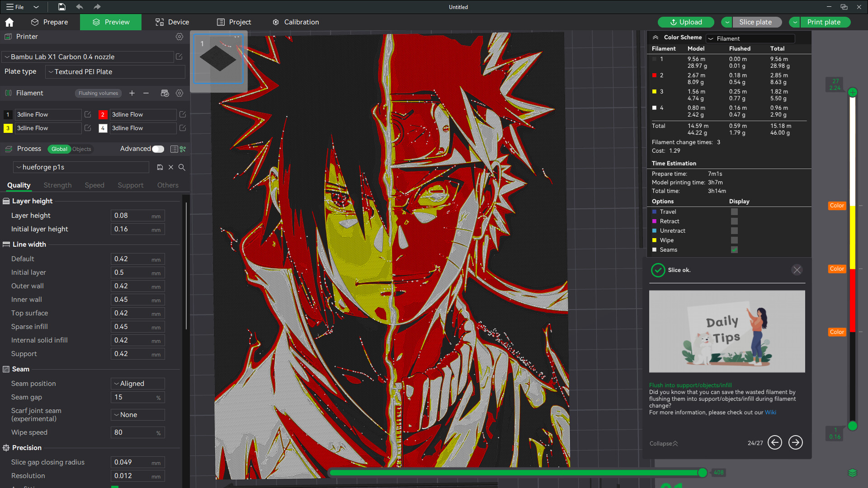Click the Upload button
The image size is (868, 488).
(686, 22)
